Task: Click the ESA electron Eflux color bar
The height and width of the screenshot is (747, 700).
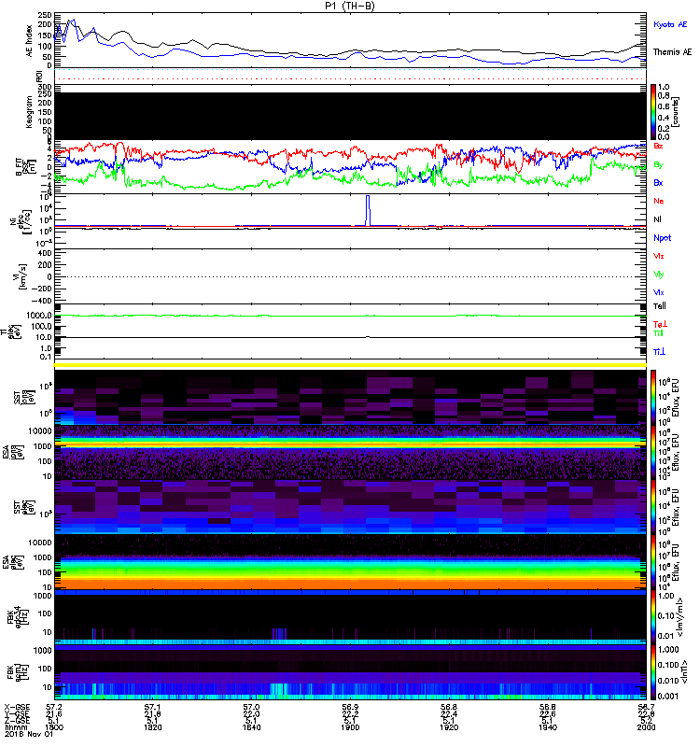Action: tap(653, 562)
